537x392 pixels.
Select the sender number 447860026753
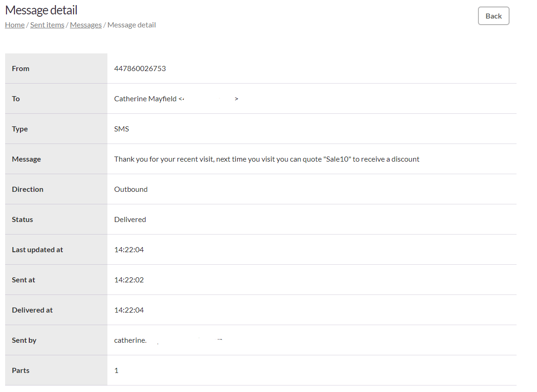point(140,68)
